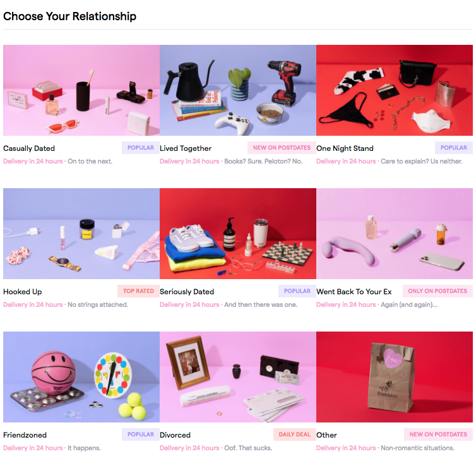Click the Hooked Up title

[x=23, y=292]
